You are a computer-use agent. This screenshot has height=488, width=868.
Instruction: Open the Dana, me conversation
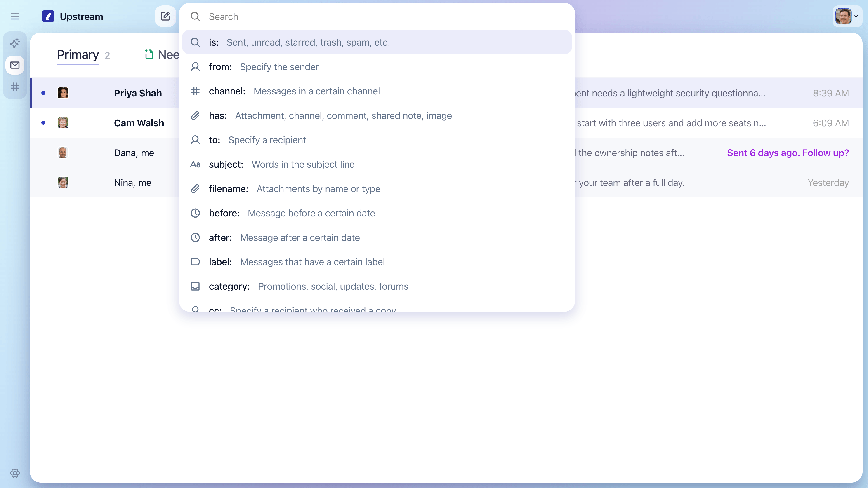(446, 152)
